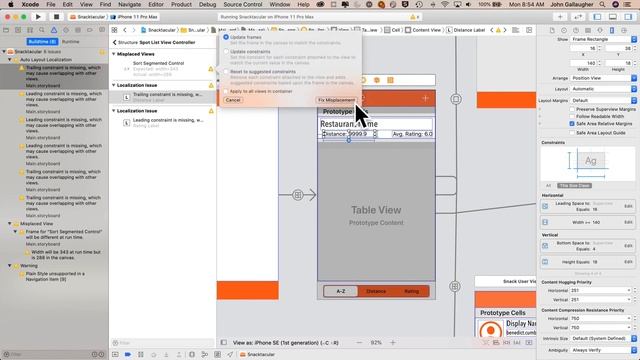The image size is (640, 360).
Task: Select A-Z segment in sort control
Action: pyautogui.click(x=341, y=291)
